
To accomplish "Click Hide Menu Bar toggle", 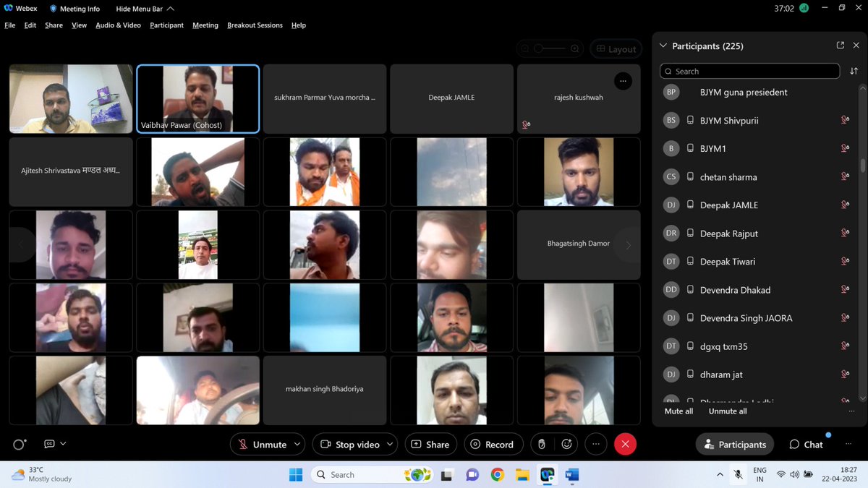I will [145, 9].
